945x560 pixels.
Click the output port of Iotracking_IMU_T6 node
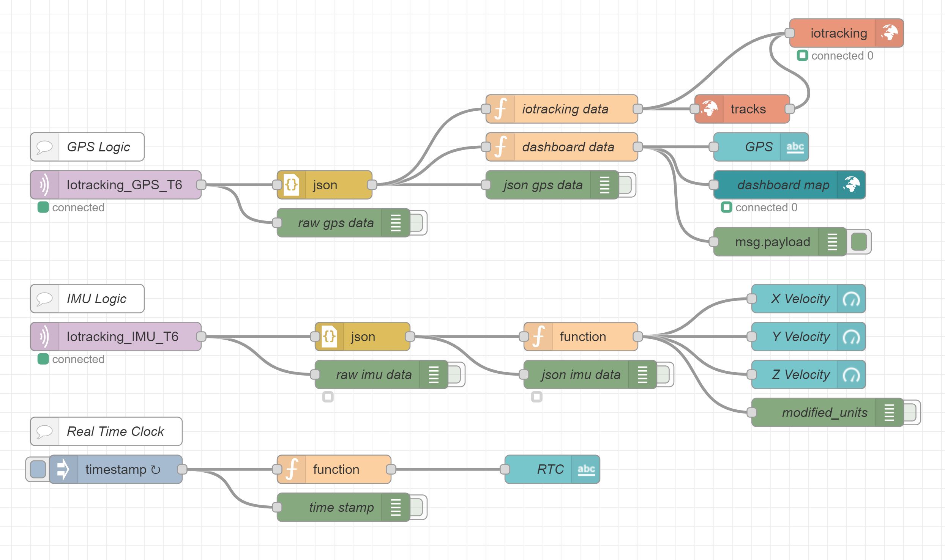tap(201, 337)
